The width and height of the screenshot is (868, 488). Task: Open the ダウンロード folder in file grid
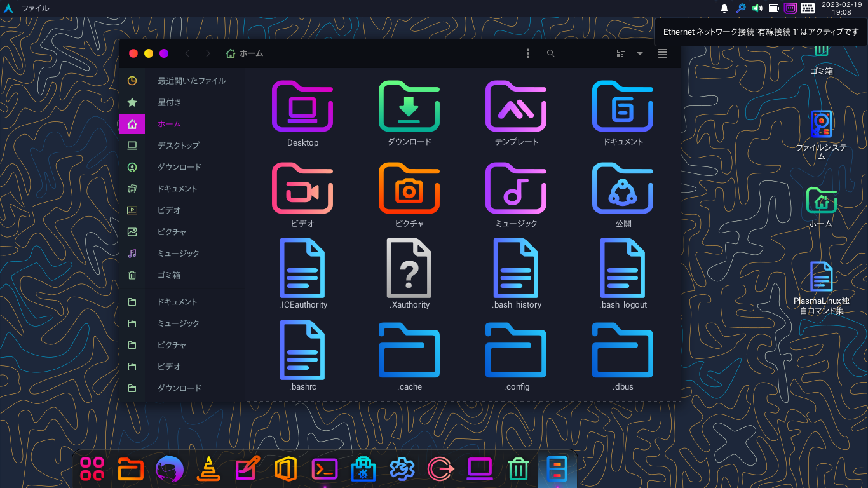pyautogui.click(x=409, y=114)
